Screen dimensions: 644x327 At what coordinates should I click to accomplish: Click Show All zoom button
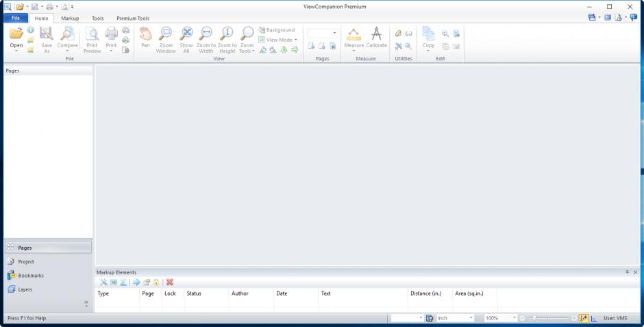coord(186,40)
